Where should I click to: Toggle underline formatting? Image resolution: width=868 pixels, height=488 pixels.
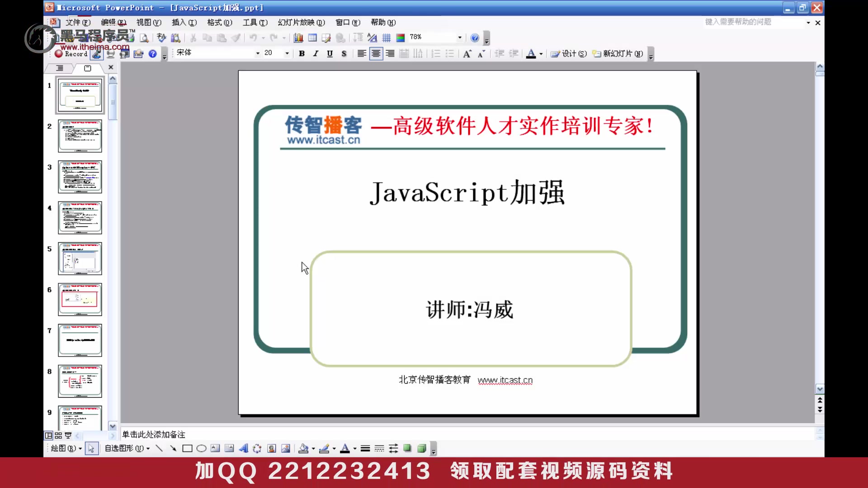(x=330, y=54)
